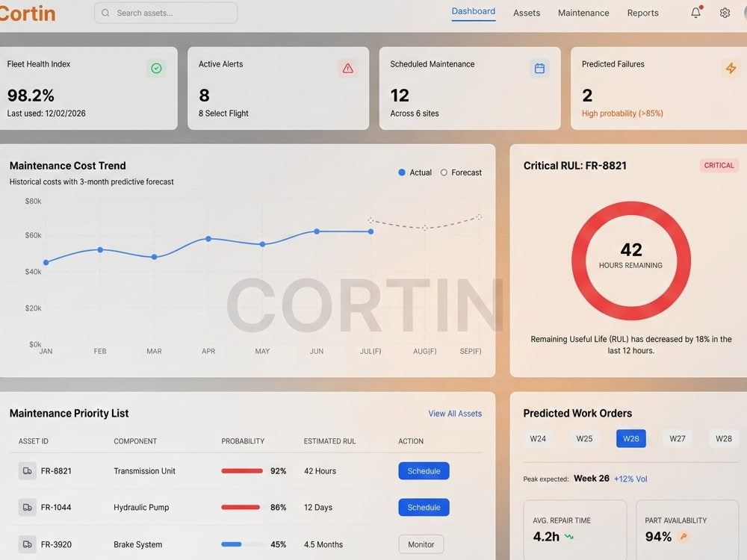Image resolution: width=747 pixels, height=560 pixels.
Task: Click the search magnifier icon
Action: pyautogui.click(x=105, y=13)
